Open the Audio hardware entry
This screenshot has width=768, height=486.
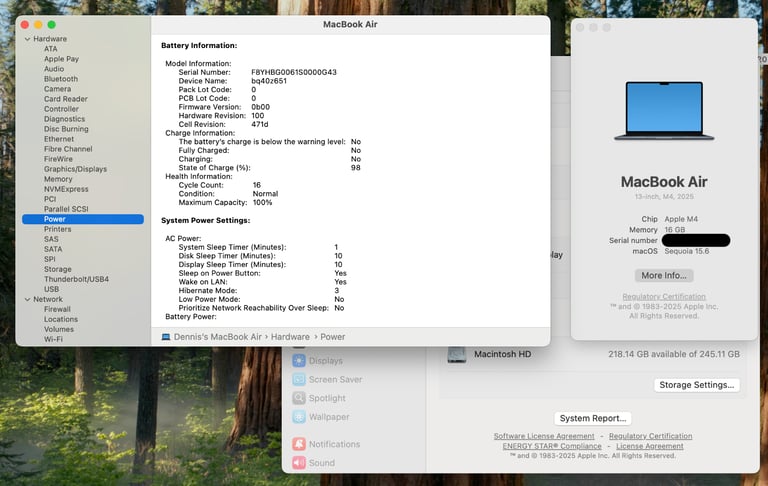pyautogui.click(x=54, y=69)
